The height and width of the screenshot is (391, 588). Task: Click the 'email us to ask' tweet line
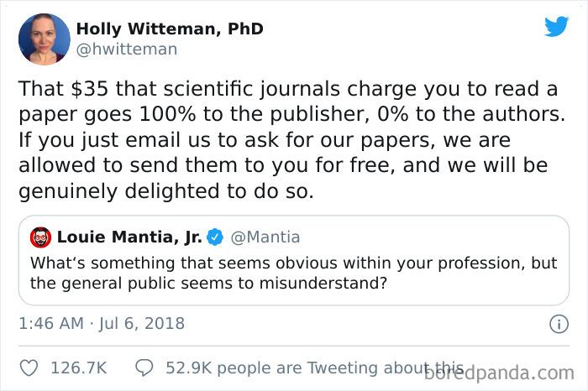pyautogui.click(x=265, y=138)
